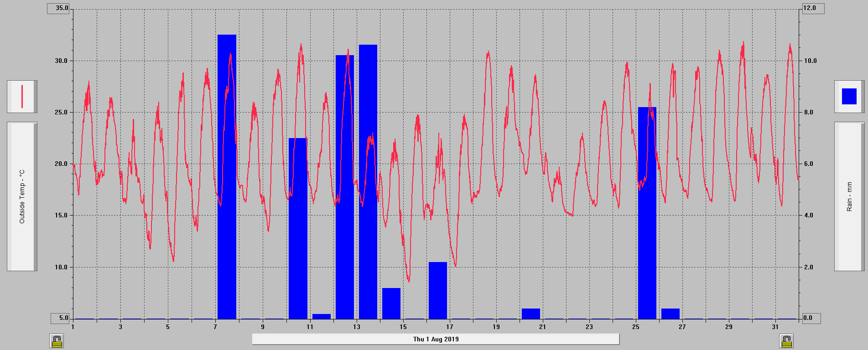Click the rain bar on day 25
The image size is (868, 350).
pyautogui.click(x=647, y=213)
